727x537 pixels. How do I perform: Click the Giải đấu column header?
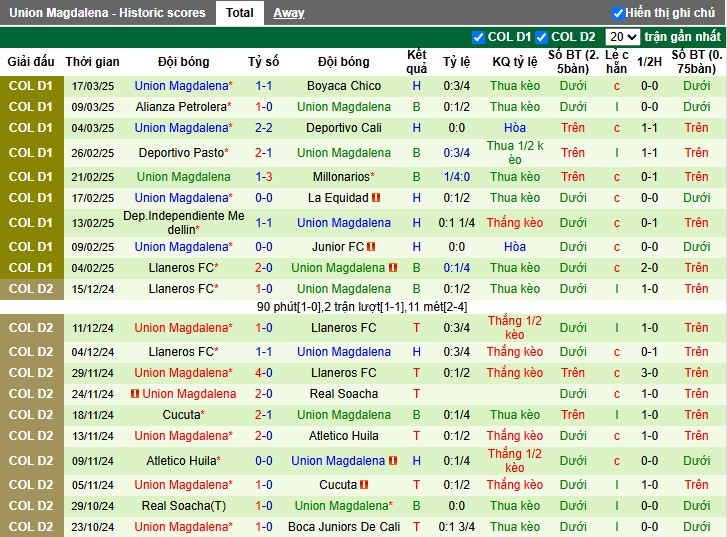point(31,62)
